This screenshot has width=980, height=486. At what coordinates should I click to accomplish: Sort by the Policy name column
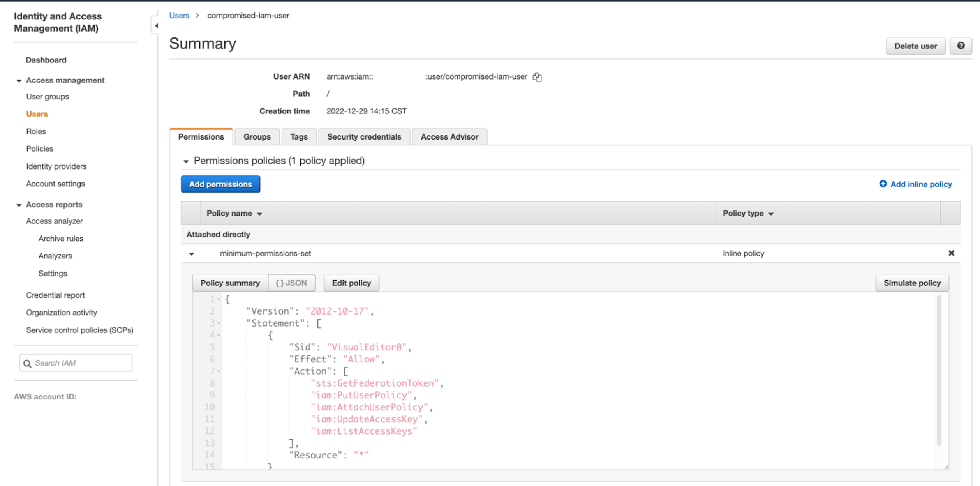coord(234,214)
